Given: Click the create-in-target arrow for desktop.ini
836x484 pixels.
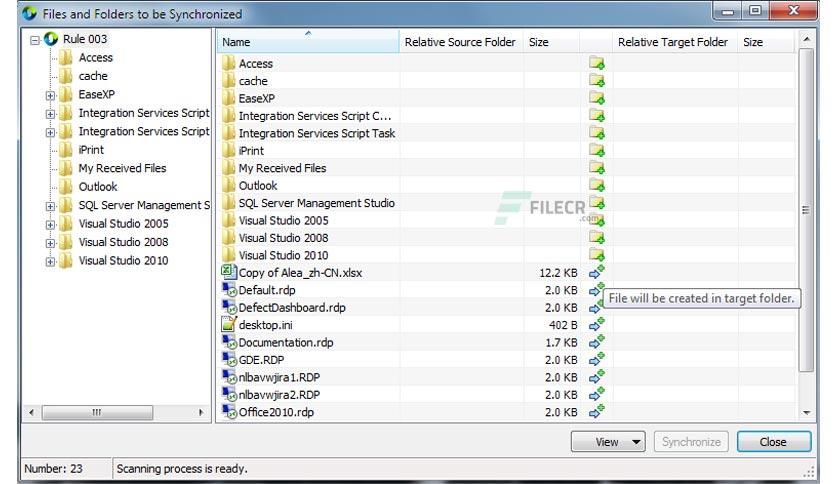Looking at the screenshot, I should [597, 325].
